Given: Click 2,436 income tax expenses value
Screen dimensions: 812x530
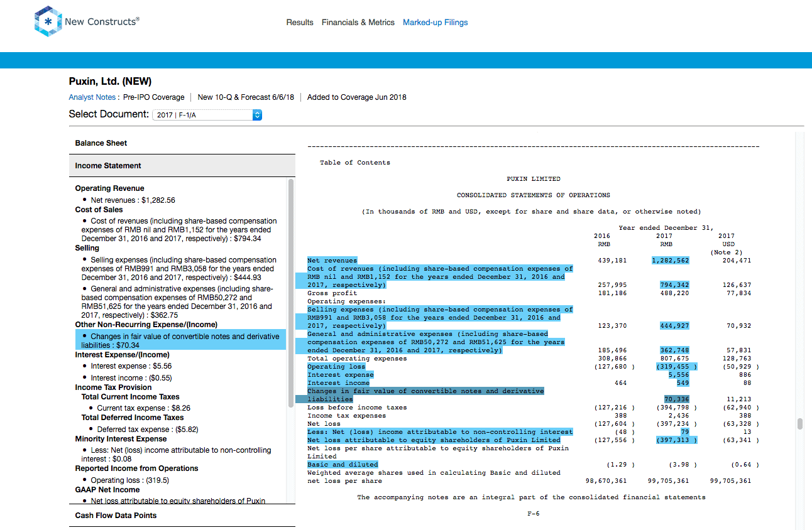Looking at the screenshot, I should point(679,416).
